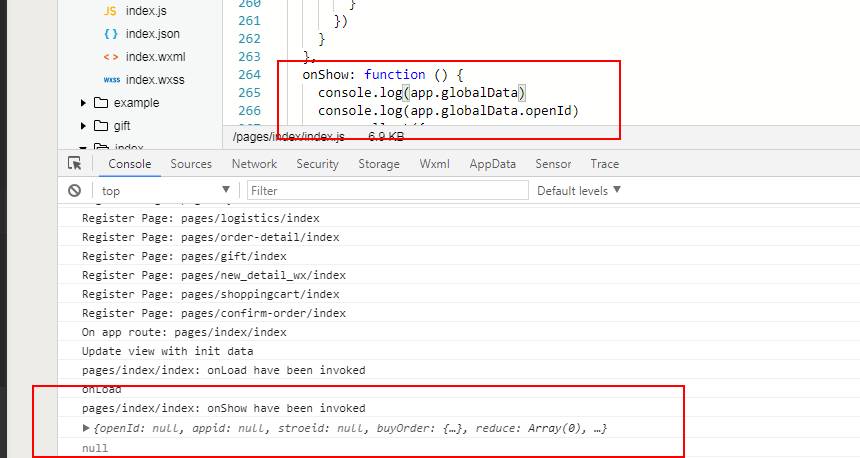Open index.wxss via its wxss icon

[x=111, y=80]
